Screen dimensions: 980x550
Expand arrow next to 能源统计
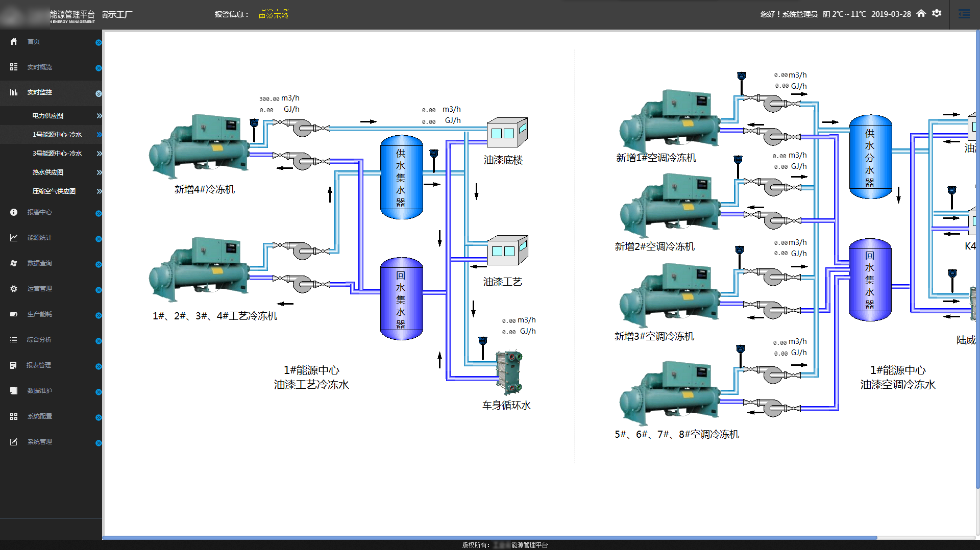pos(99,239)
